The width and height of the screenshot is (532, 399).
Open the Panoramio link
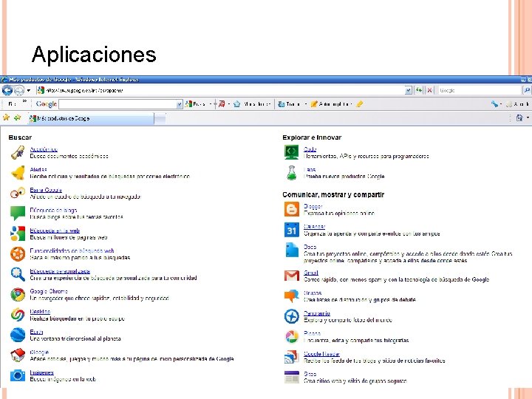click(317, 313)
